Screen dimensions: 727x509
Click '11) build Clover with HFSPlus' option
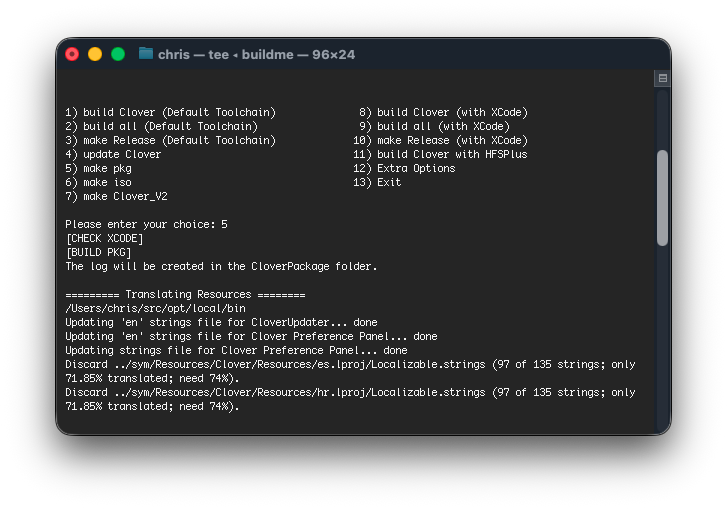click(x=440, y=154)
